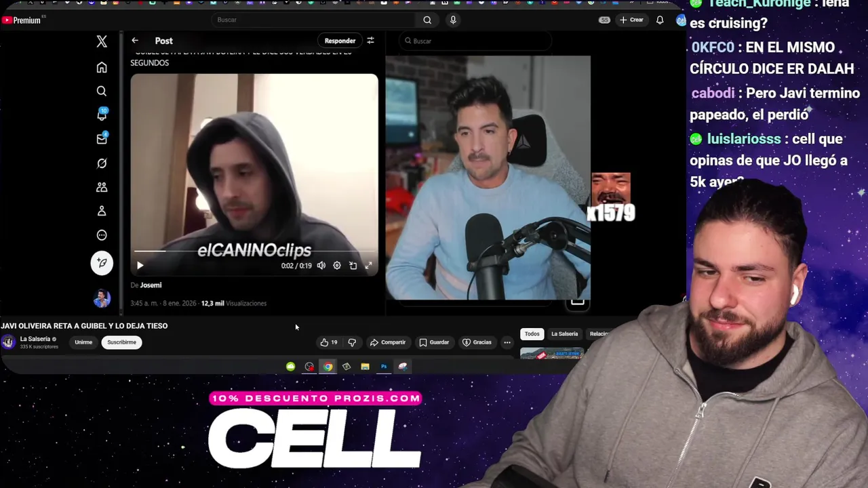Viewport: 868px width, 488px height.
Task: Click the Responder button
Action: click(340, 41)
